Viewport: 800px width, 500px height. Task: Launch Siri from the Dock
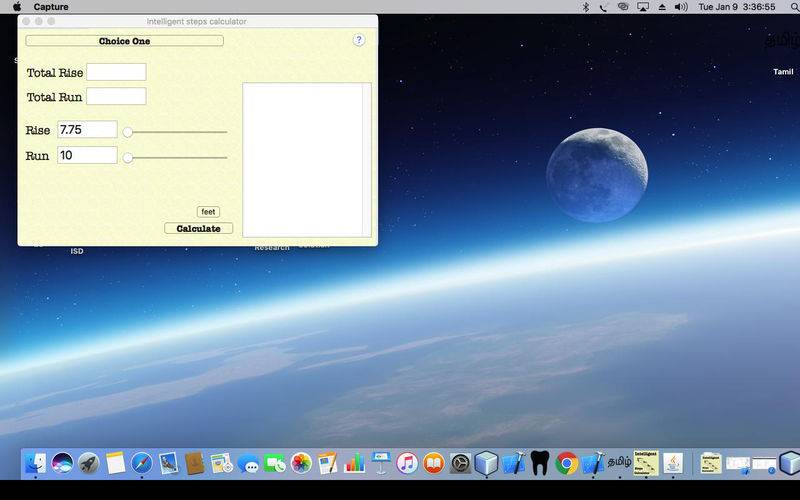click(x=62, y=463)
